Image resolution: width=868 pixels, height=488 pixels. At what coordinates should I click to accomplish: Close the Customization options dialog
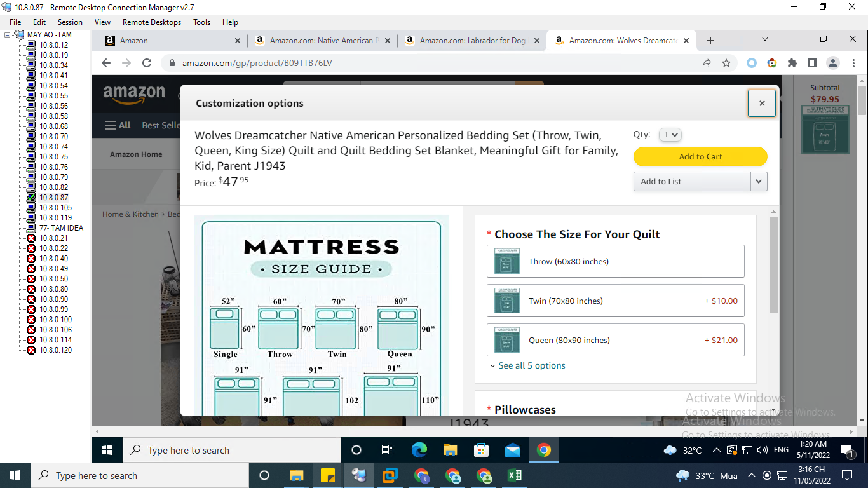coord(762,103)
